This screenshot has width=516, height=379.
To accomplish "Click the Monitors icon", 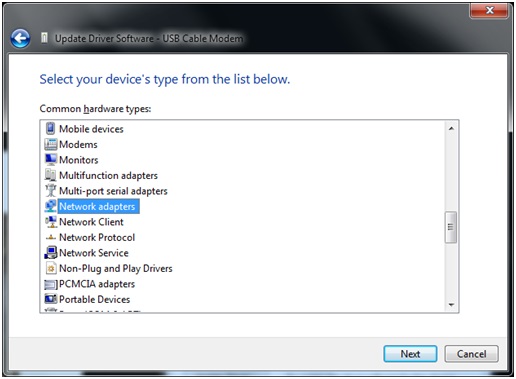I will tap(51, 159).
